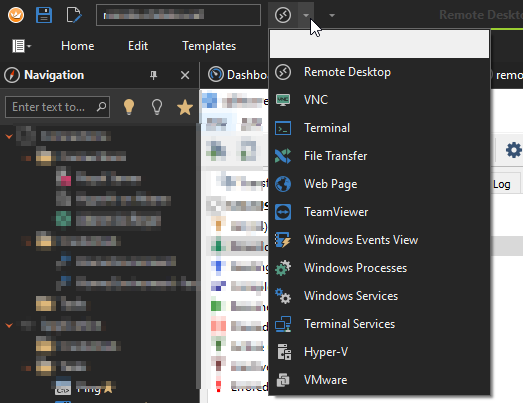
Task: Open the second toolbar dropdown arrow
Action: (332, 15)
